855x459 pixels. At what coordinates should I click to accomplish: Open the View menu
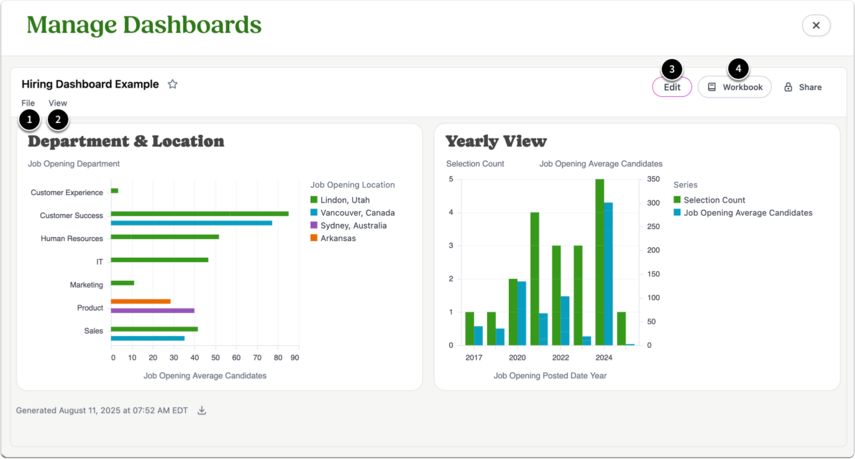(x=57, y=103)
